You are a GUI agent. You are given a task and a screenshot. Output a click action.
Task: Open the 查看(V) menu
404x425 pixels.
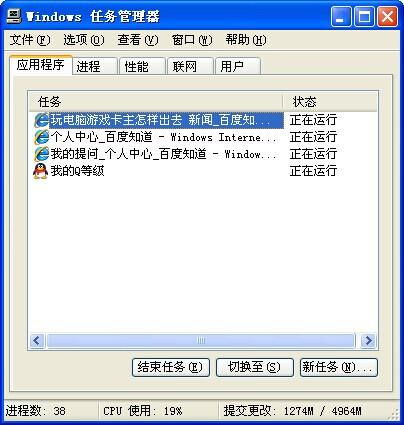tap(138, 40)
